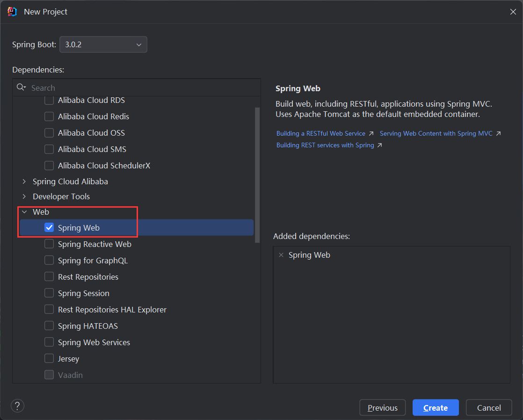Expand the Developer Tools group
The width and height of the screenshot is (523, 420).
click(x=24, y=196)
